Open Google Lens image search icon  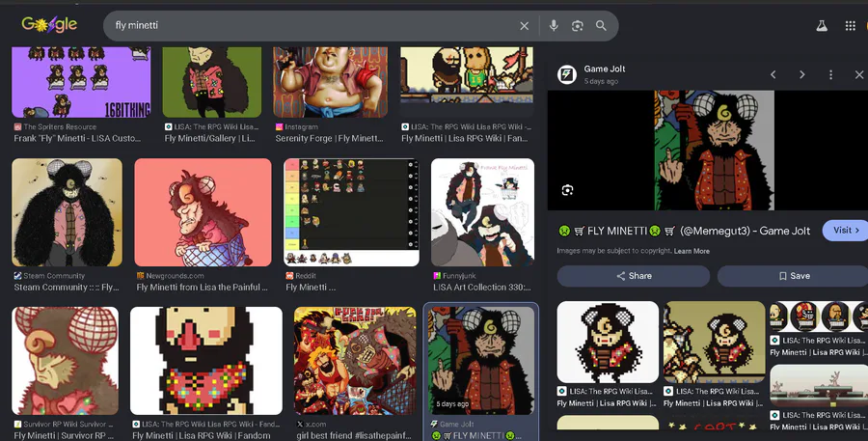coord(578,26)
